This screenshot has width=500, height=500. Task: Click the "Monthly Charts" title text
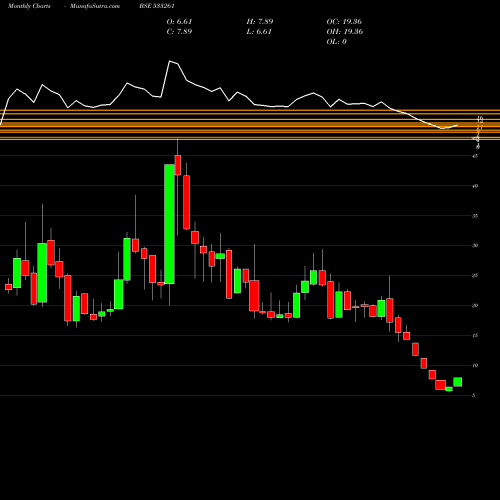click(29, 6)
